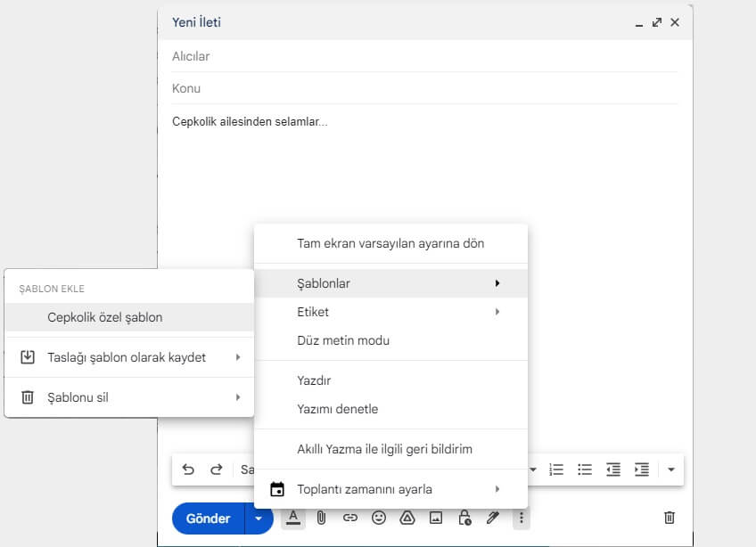Insert files using the Google Drive icon
The height and width of the screenshot is (547, 756).
pyautogui.click(x=407, y=518)
